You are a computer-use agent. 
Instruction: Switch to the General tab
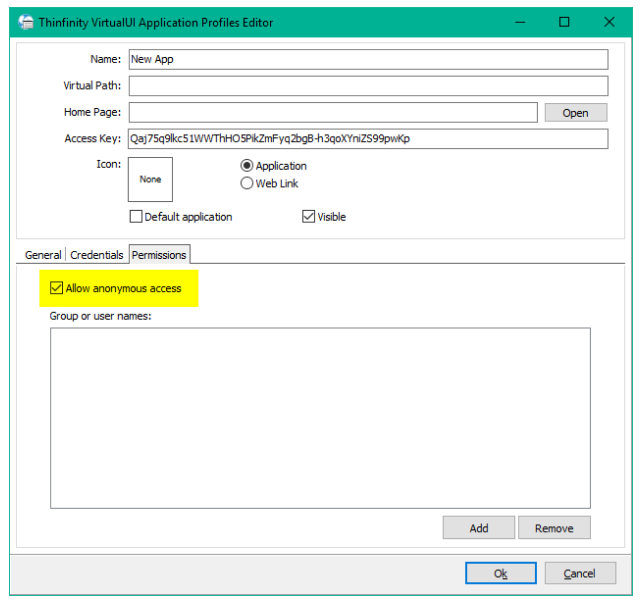pyautogui.click(x=43, y=255)
